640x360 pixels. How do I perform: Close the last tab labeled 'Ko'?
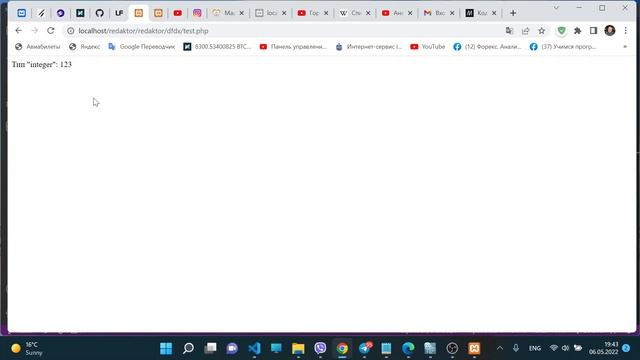[x=494, y=13]
